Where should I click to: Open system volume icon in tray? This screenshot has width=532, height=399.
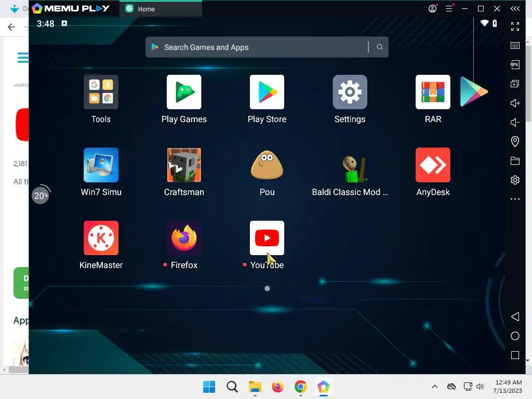coord(480,387)
